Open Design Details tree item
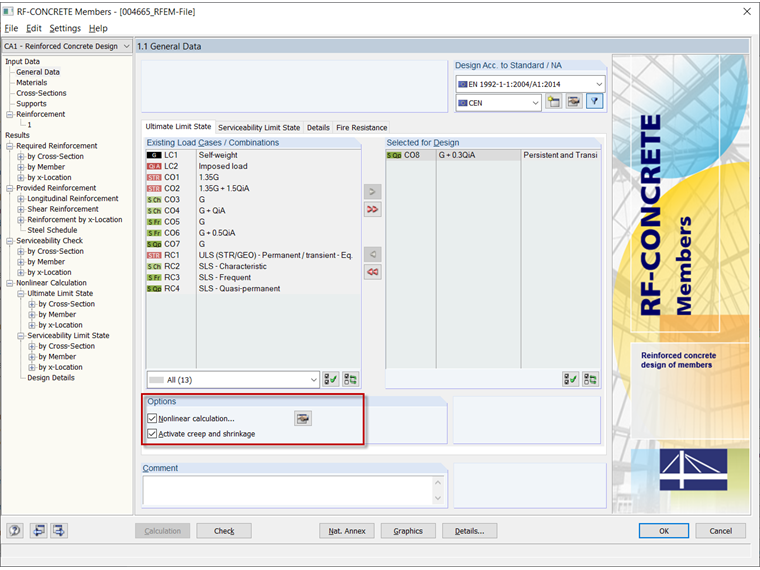 [x=51, y=378]
